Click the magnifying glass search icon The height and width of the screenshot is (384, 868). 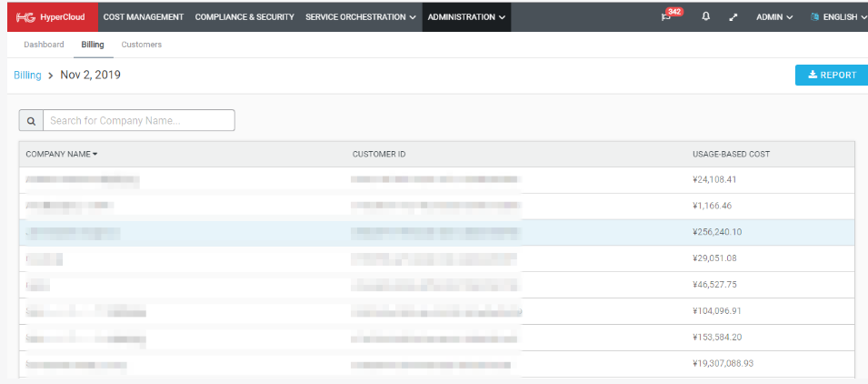[x=31, y=120]
